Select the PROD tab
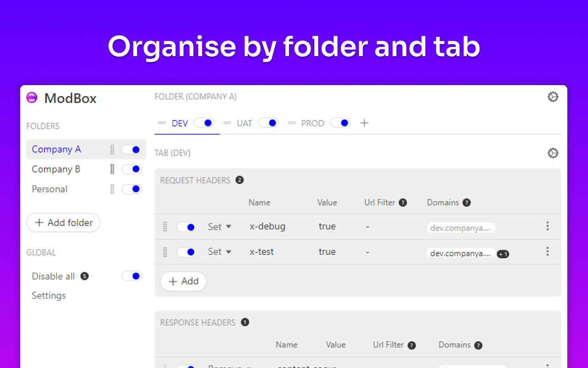588x368 pixels. point(312,123)
